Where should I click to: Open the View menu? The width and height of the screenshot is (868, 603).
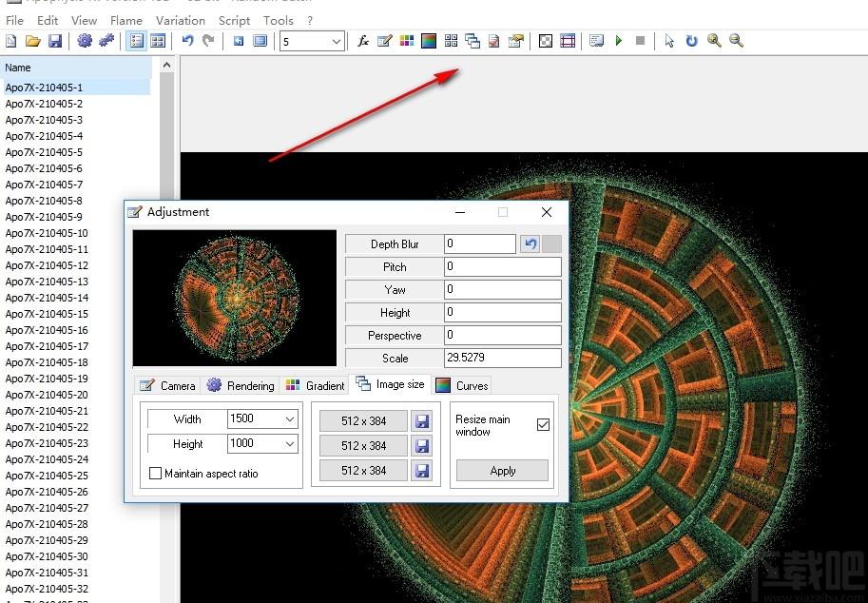pyautogui.click(x=85, y=21)
